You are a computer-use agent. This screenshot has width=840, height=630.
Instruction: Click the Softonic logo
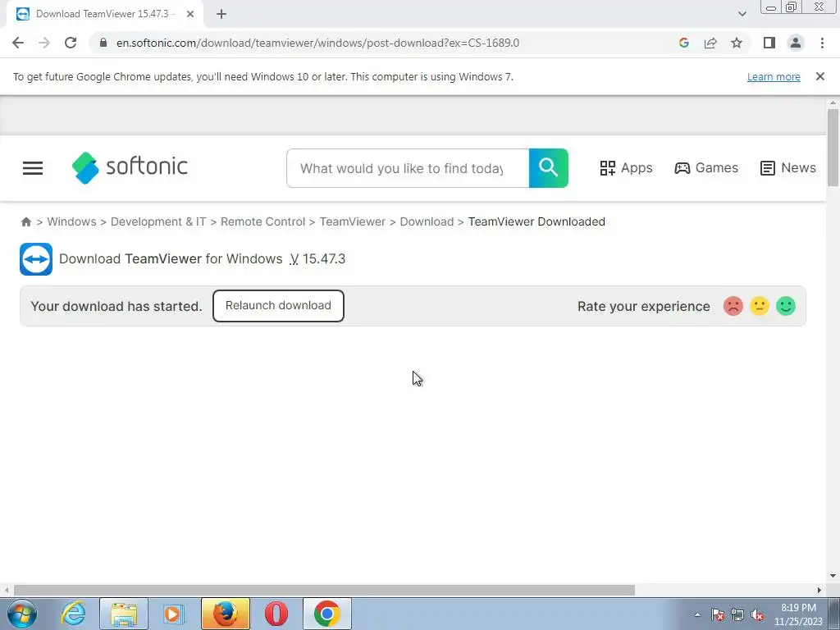[130, 167]
